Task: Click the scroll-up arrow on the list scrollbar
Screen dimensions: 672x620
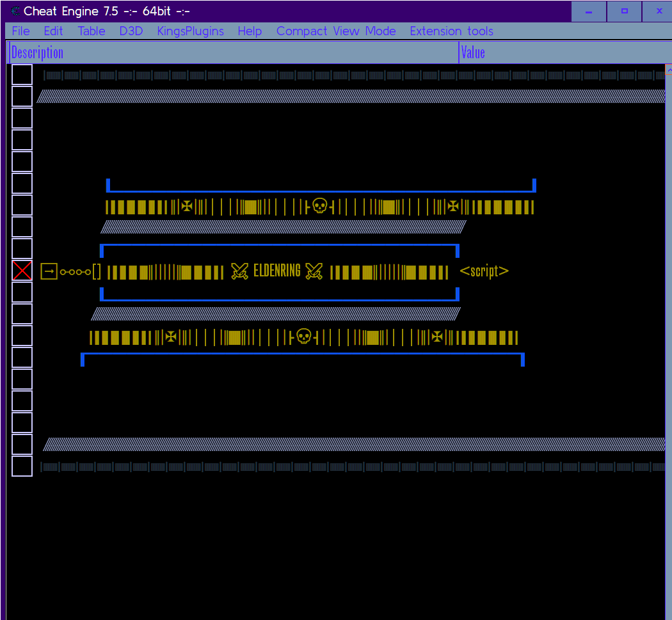Action: [x=668, y=69]
